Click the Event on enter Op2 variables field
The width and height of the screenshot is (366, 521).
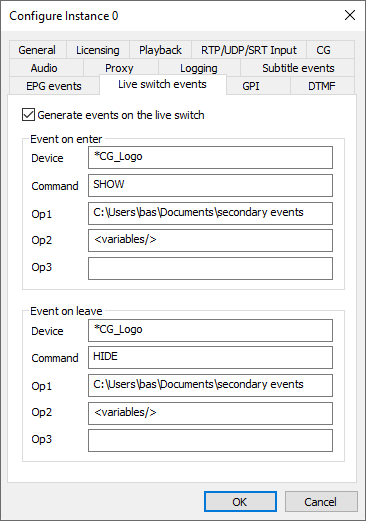pyautogui.click(x=210, y=240)
